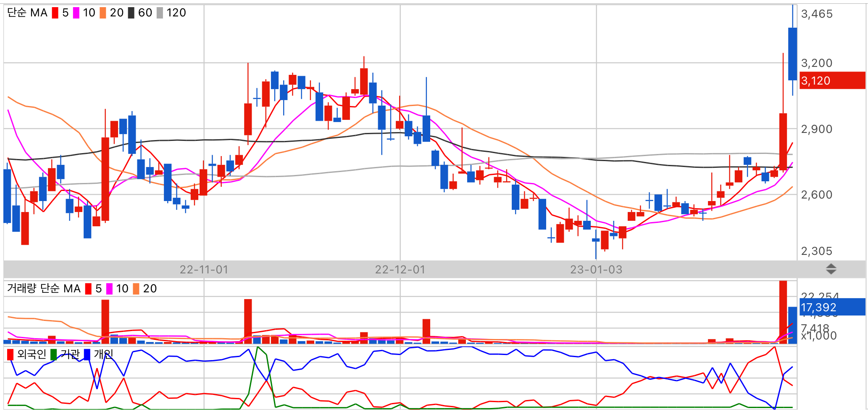Click the red 외국인 legend swatch
This screenshot has width=868, height=416.
tap(11, 355)
